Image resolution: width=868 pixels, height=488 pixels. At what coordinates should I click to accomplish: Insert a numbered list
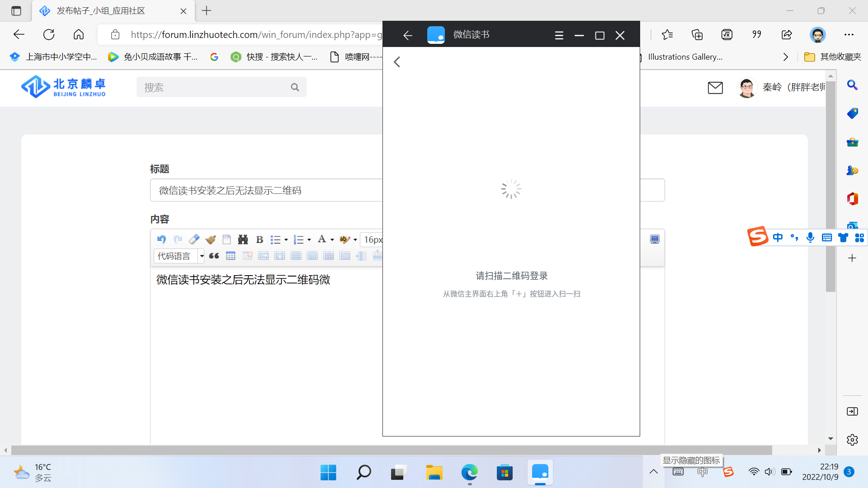click(298, 239)
